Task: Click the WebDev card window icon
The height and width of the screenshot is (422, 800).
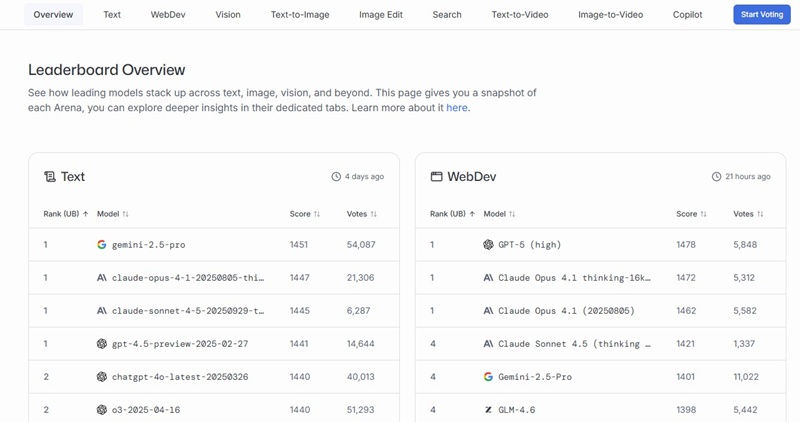Action: [x=436, y=177]
